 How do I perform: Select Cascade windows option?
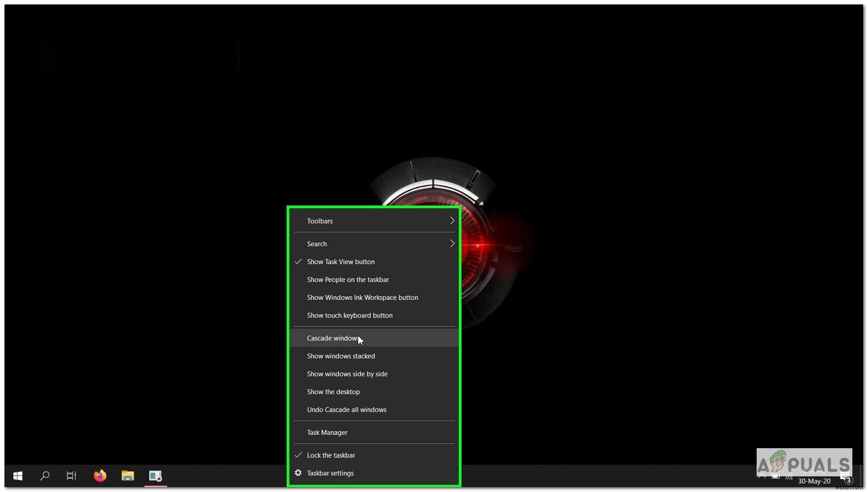click(x=332, y=338)
